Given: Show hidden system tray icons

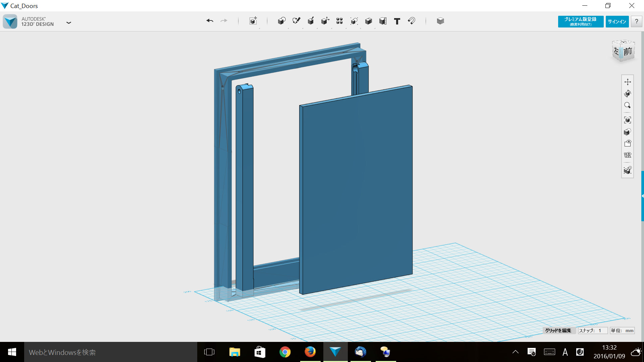Looking at the screenshot, I should point(516,352).
